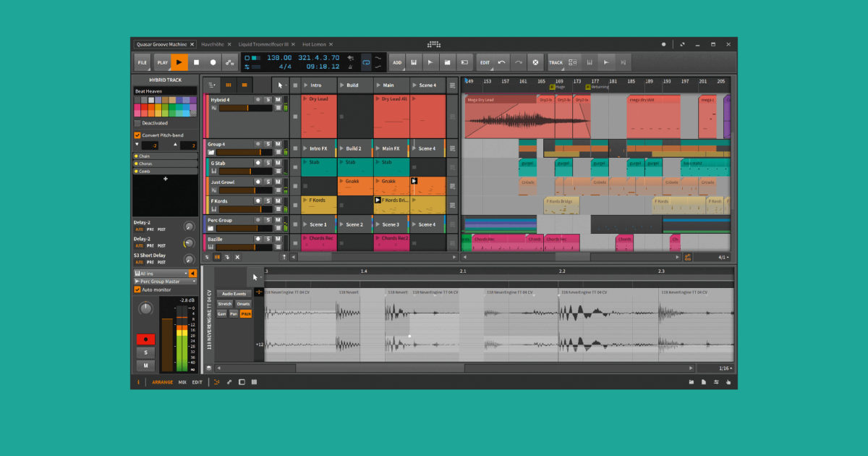The image size is (868, 456).
Task: Launch the Intro scene
Action: coord(305,85)
